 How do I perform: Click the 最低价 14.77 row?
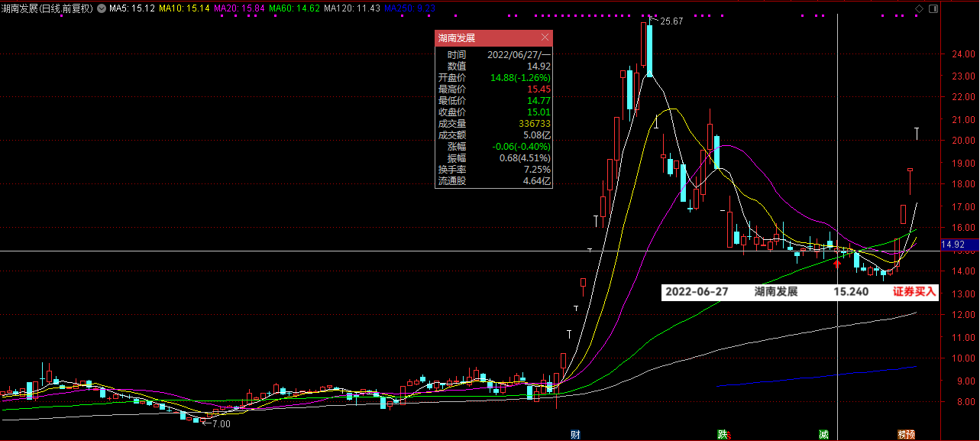[493, 101]
